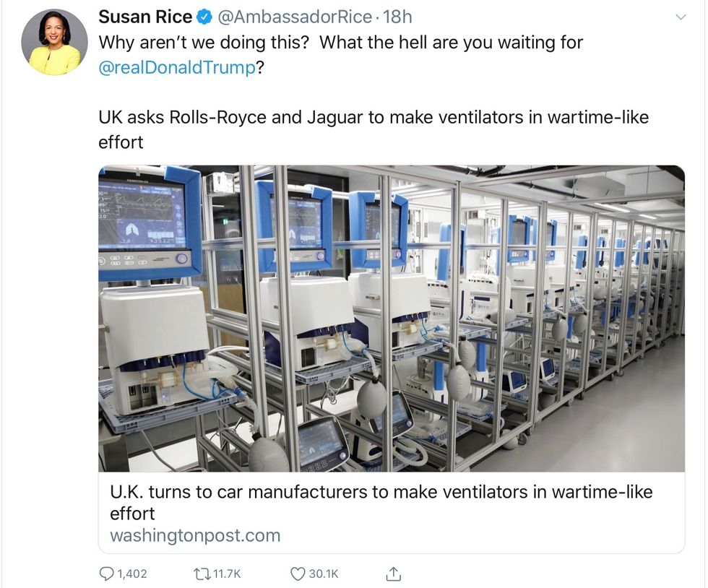This screenshot has width=708, height=588.
Task: Open the share tweet icon
Action: [x=393, y=574]
